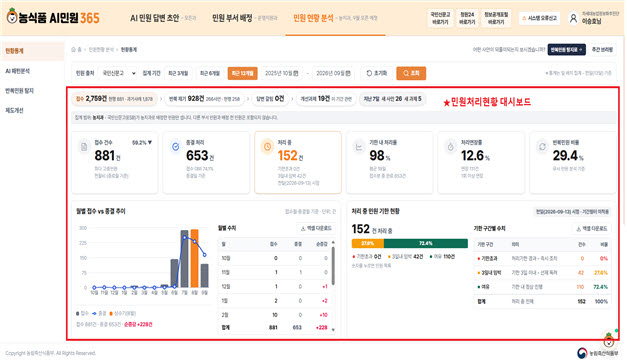The image size is (627, 363).
Task: Select the 최근 3개월 period
Action: pos(178,73)
